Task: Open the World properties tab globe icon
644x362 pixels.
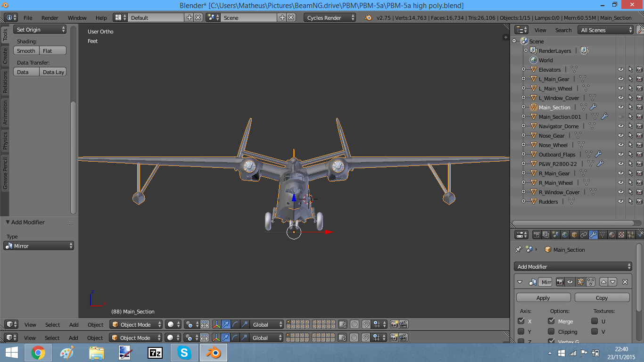Action: pos(565,234)
